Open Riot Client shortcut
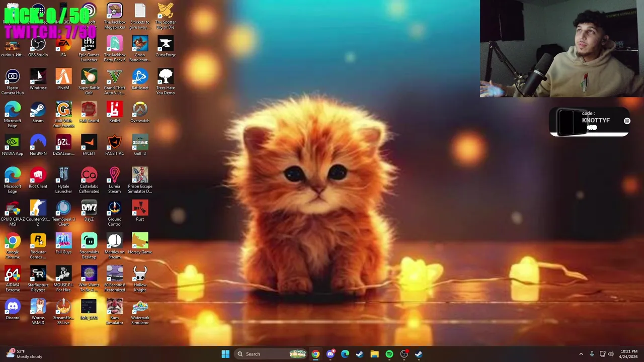This screenshot has height=362, width=644. [38, 178]
